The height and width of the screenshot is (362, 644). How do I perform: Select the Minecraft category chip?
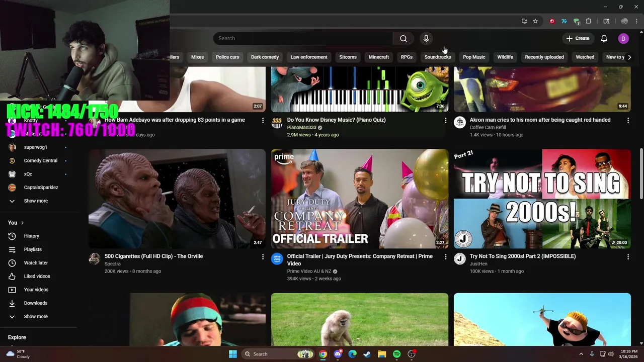[x=379, y=57]
